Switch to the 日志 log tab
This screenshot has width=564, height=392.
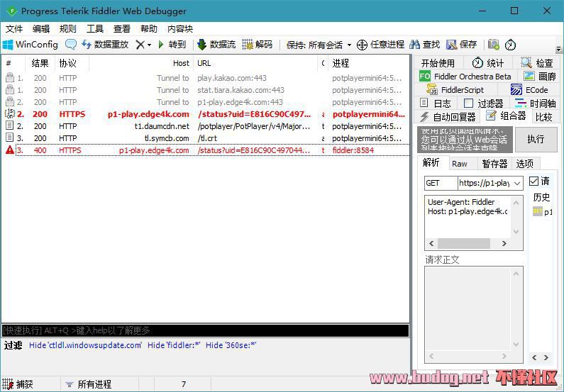coord(435,103)
